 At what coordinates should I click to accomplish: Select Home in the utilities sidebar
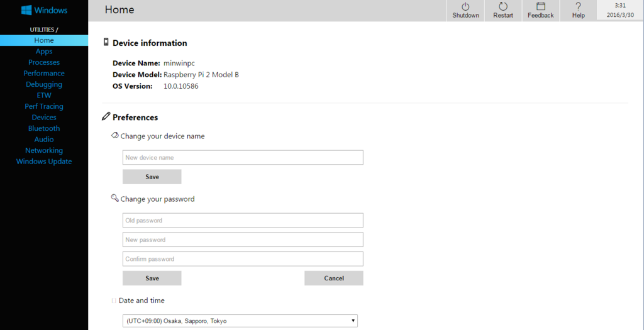pyautogui.click(x=44, y=40)
